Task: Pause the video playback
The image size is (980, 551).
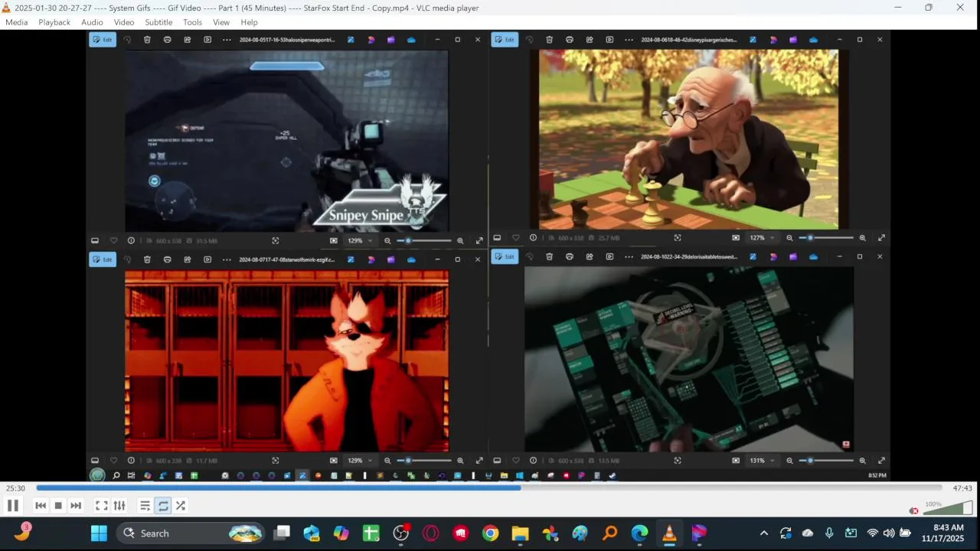Action: click(x=13, y=505)
